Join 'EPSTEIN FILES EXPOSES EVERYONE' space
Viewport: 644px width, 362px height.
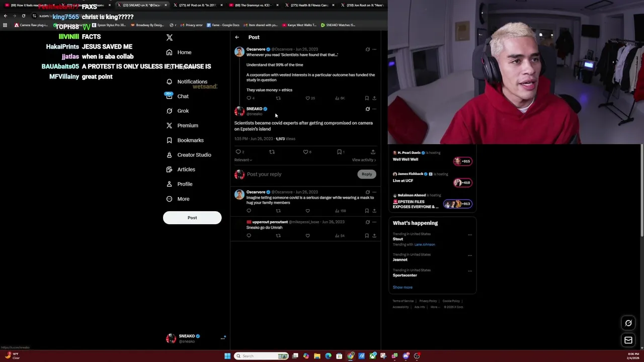(x=458, y=204)
